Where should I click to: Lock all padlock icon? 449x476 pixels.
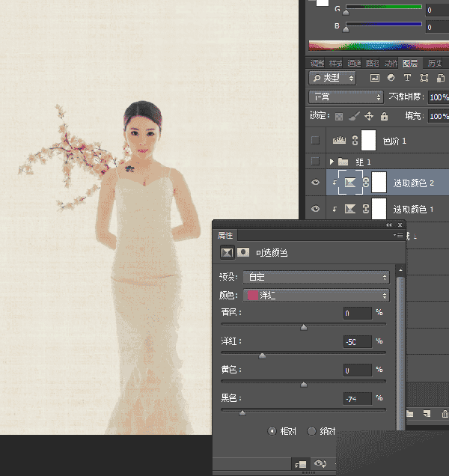click(384, 116)
